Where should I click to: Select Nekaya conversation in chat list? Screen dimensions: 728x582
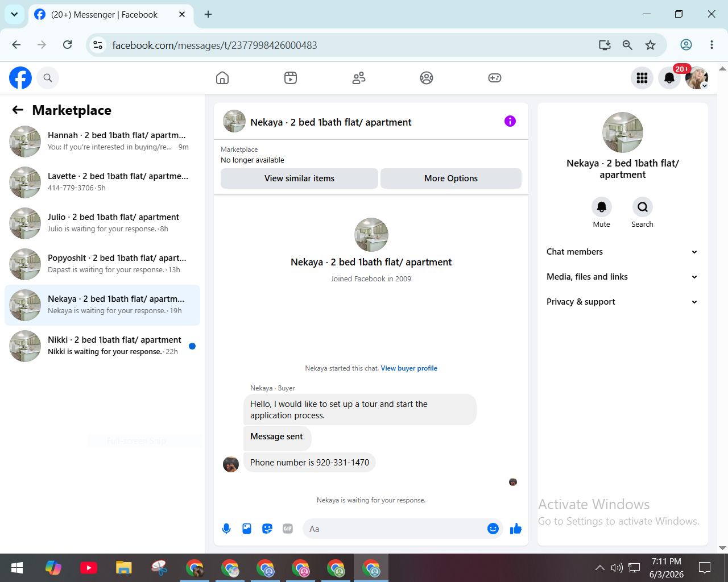(102, 305)
